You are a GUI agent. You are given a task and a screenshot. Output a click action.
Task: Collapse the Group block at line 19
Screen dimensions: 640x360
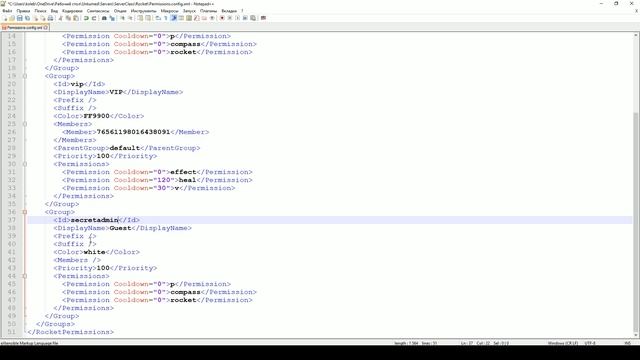24,76
